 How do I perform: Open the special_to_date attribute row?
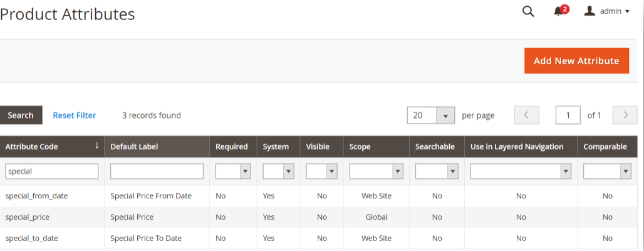tap(319, 238)
